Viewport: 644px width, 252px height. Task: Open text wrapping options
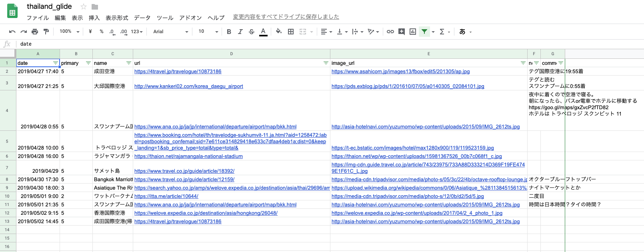point(357,32)
